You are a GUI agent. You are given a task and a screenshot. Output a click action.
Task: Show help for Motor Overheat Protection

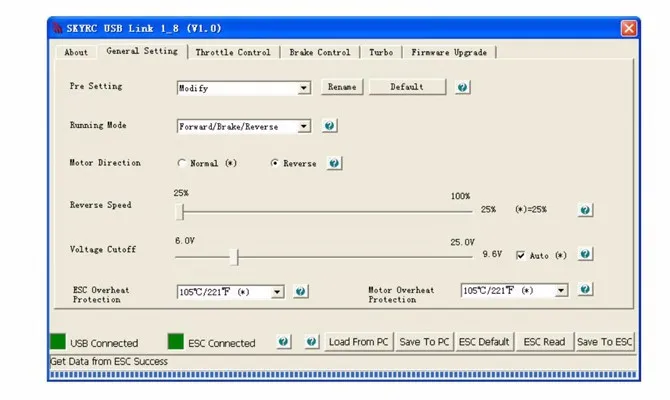pyautogui.click(x=585, y=289)
